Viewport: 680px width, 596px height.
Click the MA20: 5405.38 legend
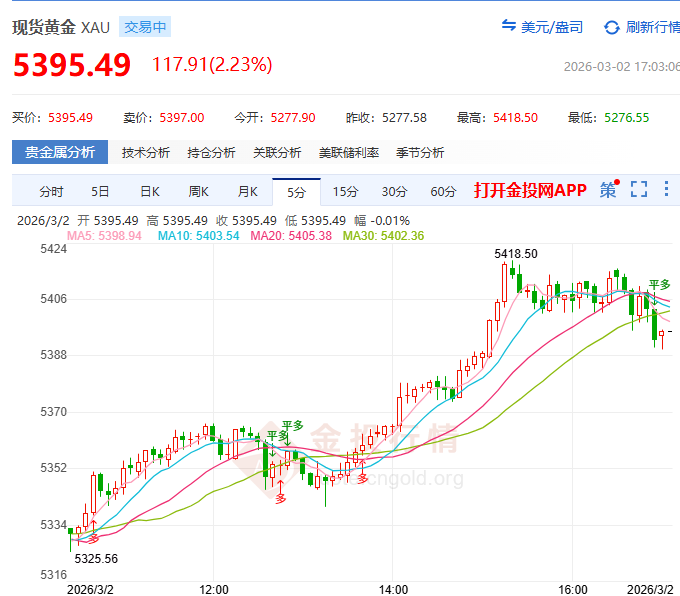[x=291, y=236]
